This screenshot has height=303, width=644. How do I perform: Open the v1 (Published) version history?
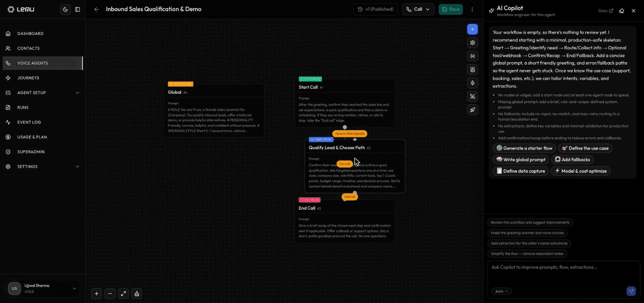click(375, 9)
